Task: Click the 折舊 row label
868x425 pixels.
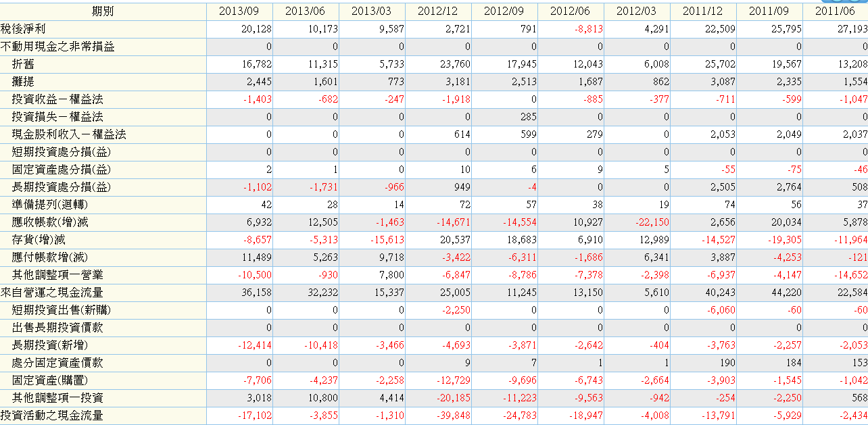Action: 23,64
